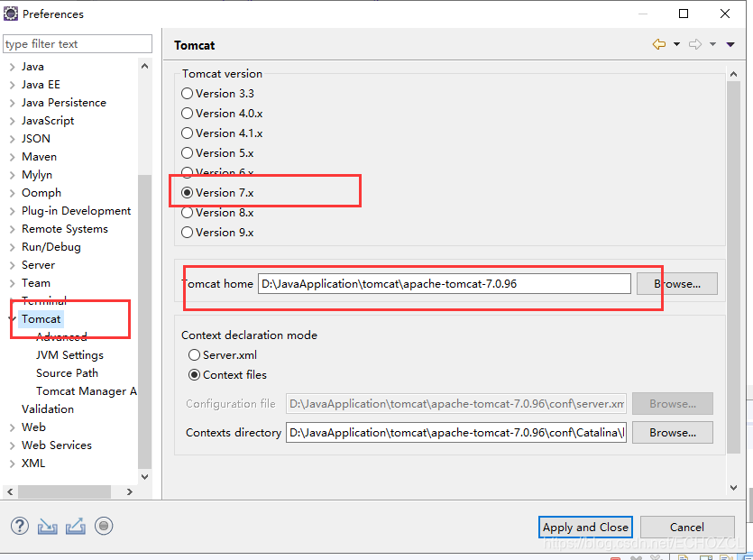This screenshot has height=560, width=753.
Task: Click the Tomcat home Browse button
Action: pyautogui.click(x=677, y=284)
